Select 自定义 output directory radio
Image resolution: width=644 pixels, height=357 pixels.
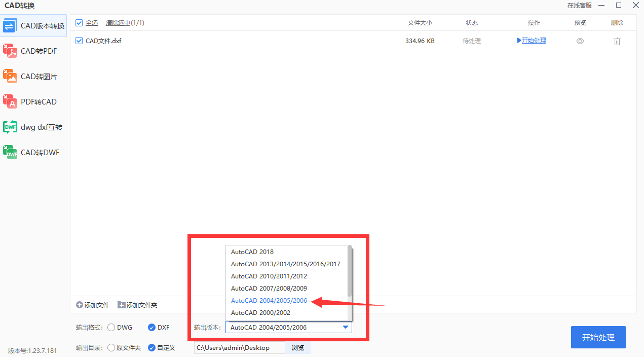[151, 348]
